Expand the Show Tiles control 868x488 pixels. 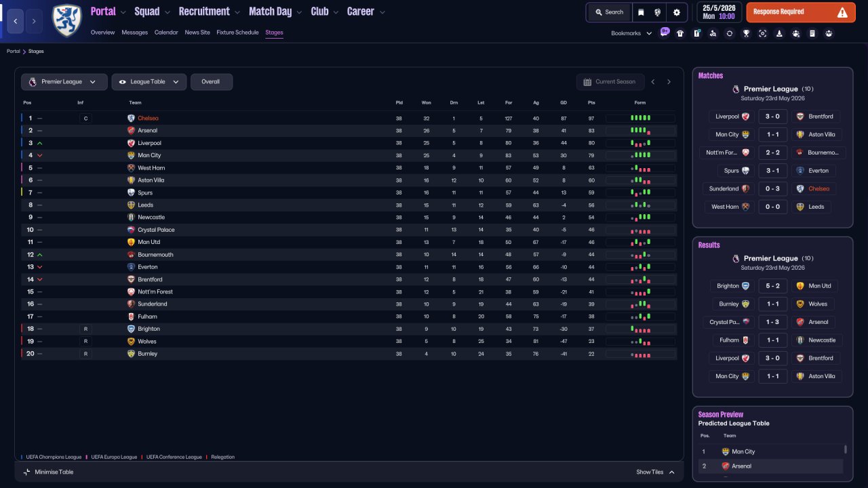(x=656, y=472)
